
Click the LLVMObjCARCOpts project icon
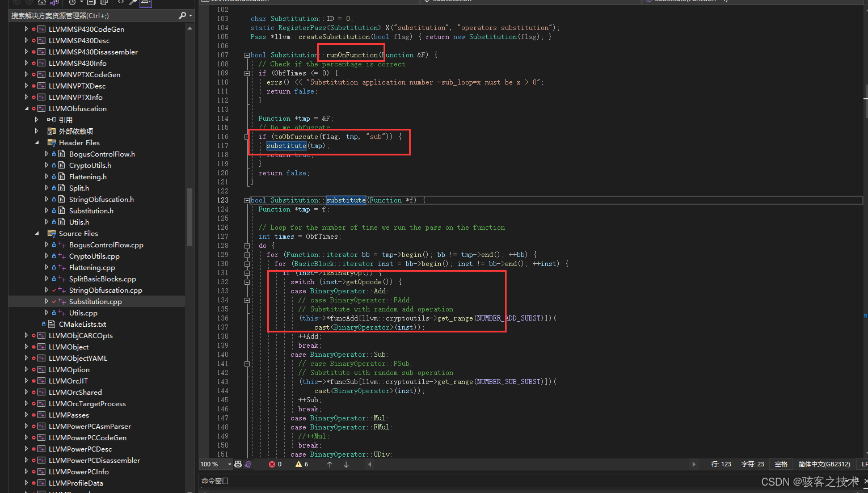pyautogui.click(x=41, y=335)
